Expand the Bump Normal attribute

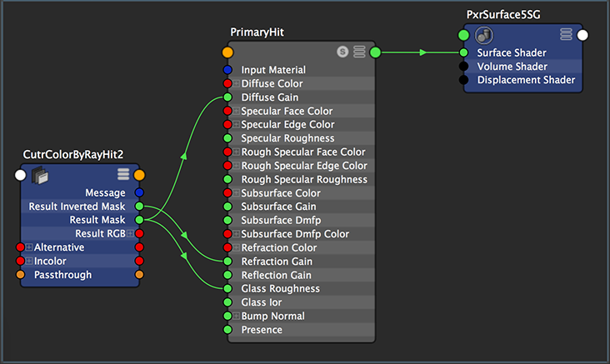pos(236,316)
